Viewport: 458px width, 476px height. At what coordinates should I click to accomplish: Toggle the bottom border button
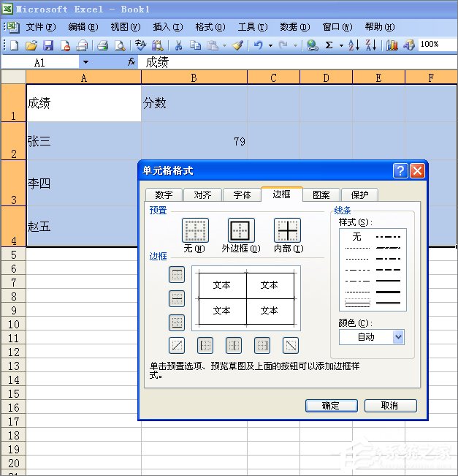coord(177,322)
